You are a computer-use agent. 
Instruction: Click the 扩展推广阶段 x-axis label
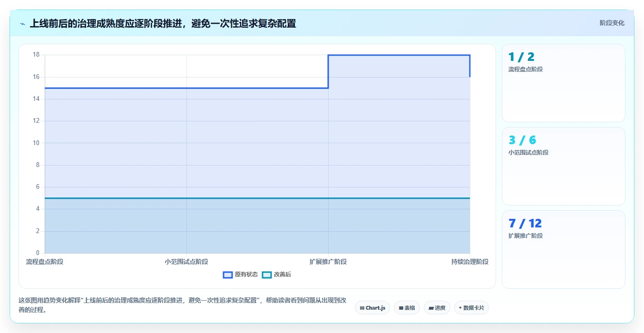328,262
